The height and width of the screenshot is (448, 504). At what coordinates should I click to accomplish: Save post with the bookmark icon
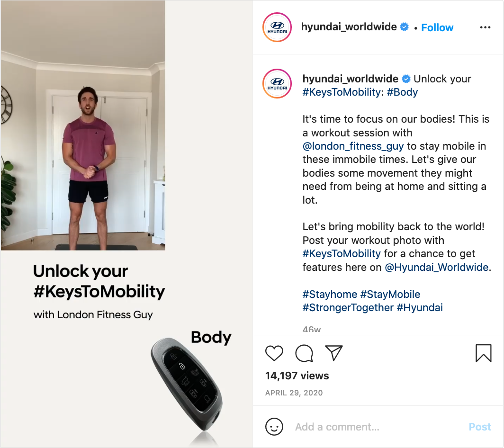pos(484,353)
